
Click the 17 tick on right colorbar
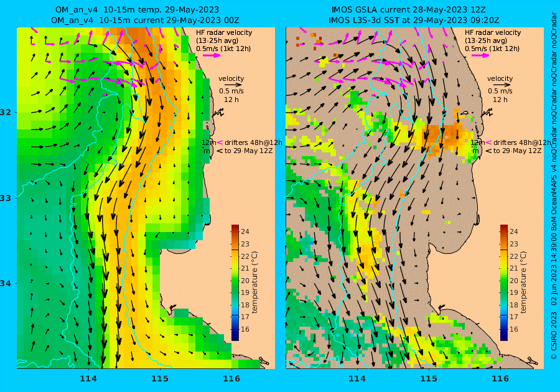click(513, 317)
